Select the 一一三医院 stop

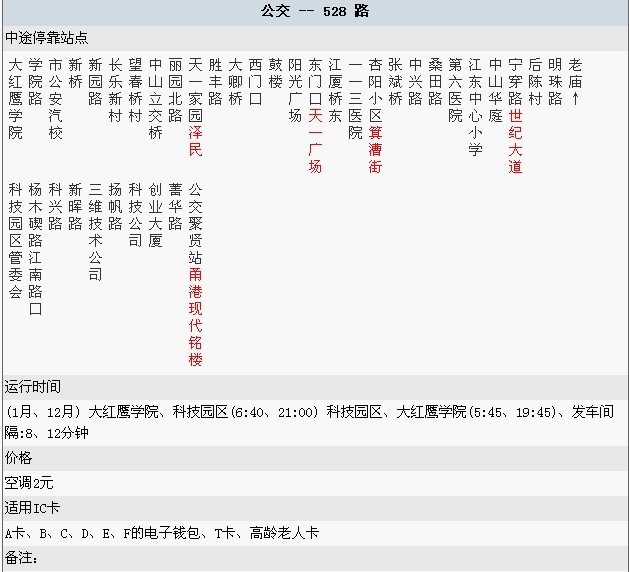pos(355,99)
